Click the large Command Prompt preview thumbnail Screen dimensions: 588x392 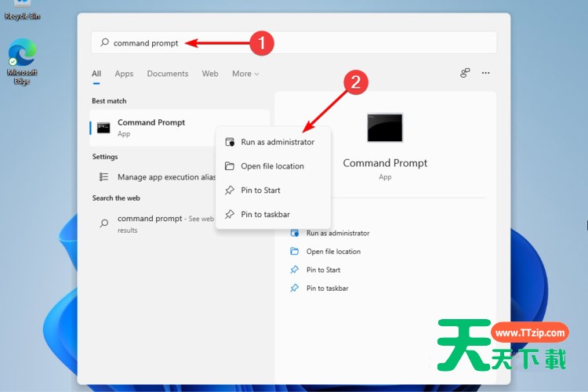pyautogui.click(x=385, y=128)
